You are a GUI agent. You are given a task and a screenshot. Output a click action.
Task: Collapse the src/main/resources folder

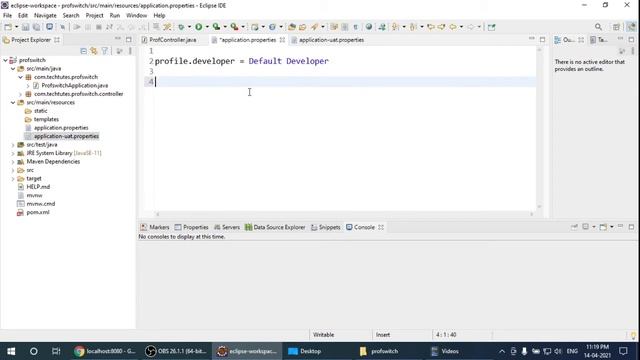(13, 102)
